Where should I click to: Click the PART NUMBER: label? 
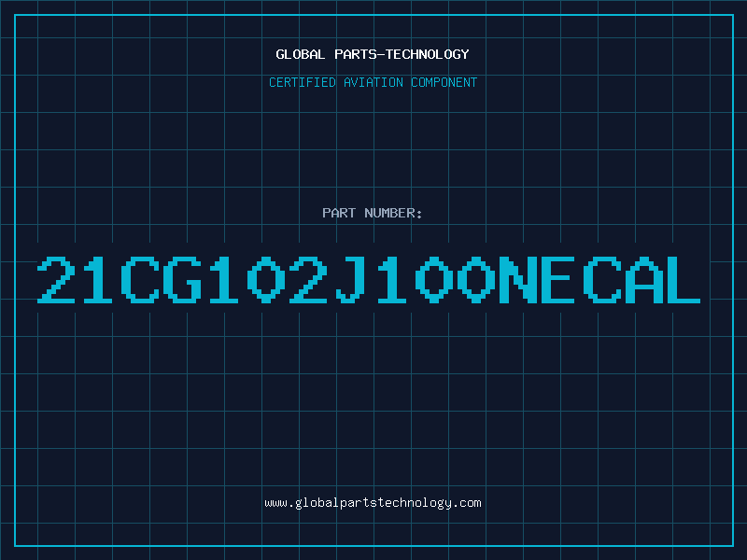373,213
